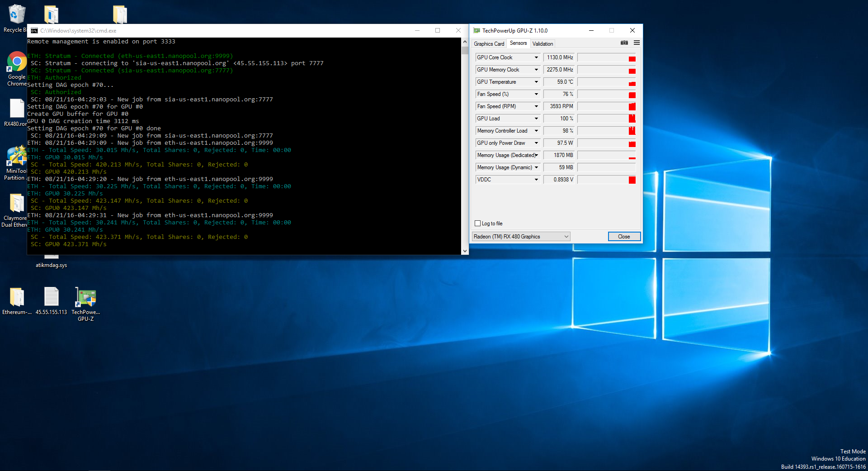Enable the Log to file checkbox
The image size is (868, 471).
pyautogui.click(x=477, y=224)
